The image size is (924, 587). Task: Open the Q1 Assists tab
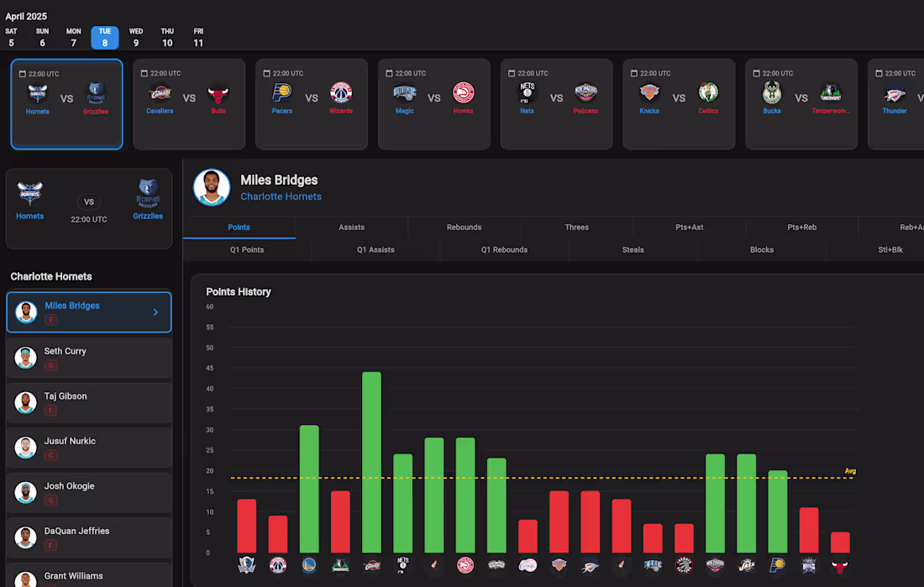click(x=375, y=250)
